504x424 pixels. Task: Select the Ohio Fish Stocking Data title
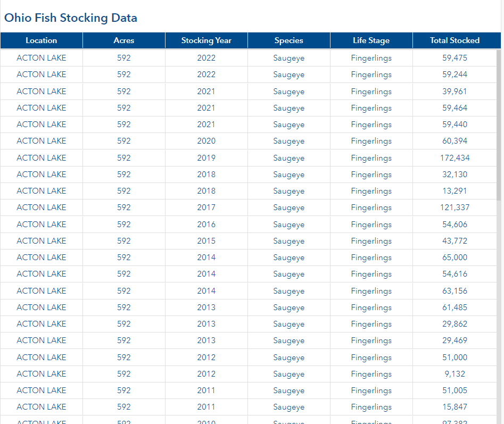click(x=71, y=18)
